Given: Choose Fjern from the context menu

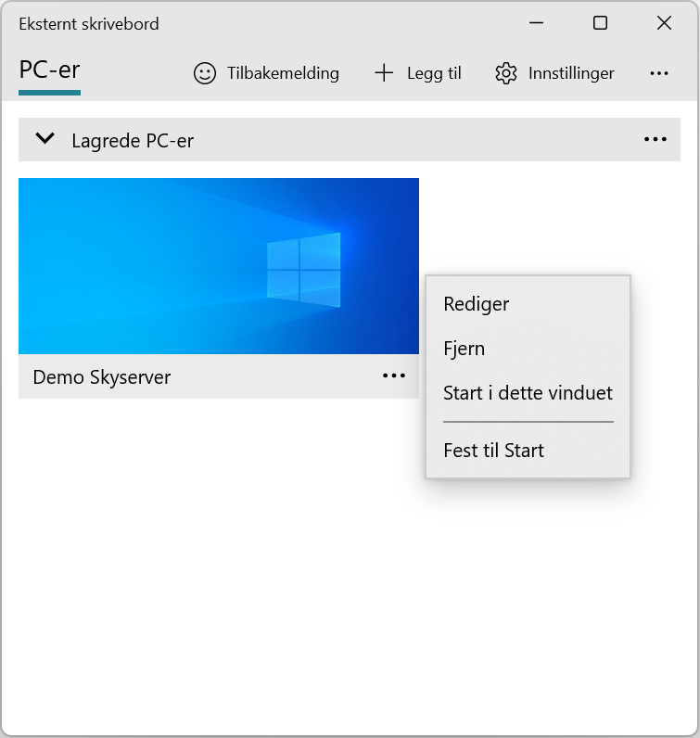Looking at the screenshot, I should (465, 349).
